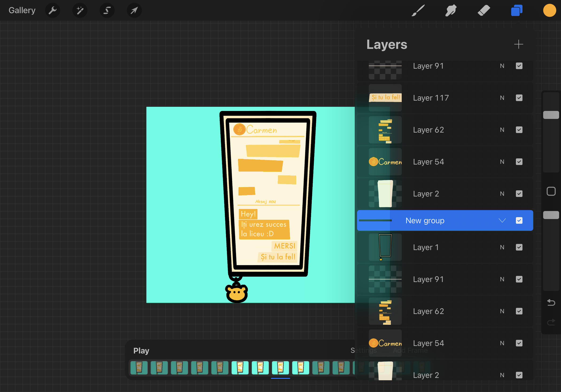The image size is (561, 392).
Task: Open blend mode N for Layer 2 above New group
Action: [502, 194]
